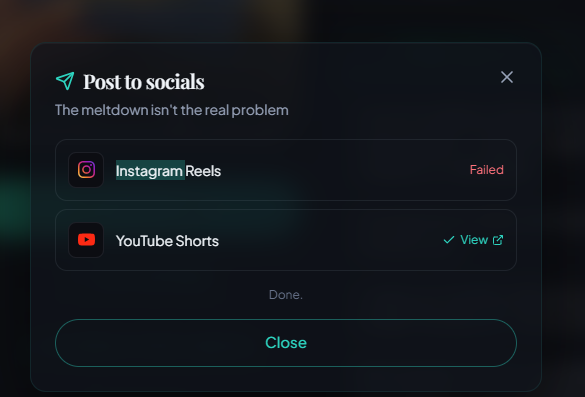Viewport: 585px width, 397px height.
Task: Click the highlighted word Instagram
Action: click(150, 171)
